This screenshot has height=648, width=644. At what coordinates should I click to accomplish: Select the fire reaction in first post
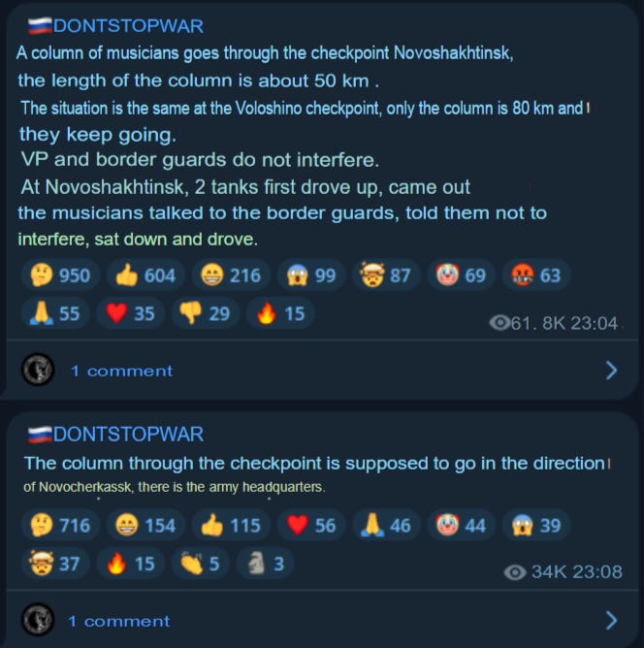tap(280, 313)
